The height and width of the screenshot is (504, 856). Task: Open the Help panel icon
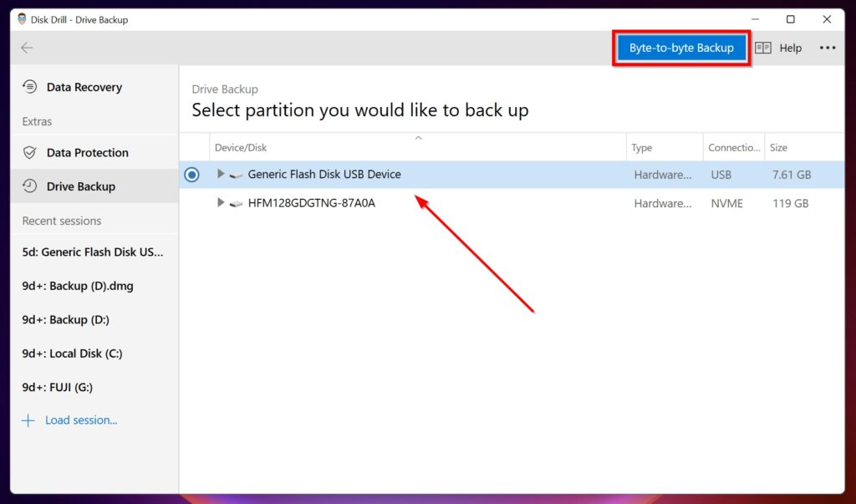[x=762, y=48]
